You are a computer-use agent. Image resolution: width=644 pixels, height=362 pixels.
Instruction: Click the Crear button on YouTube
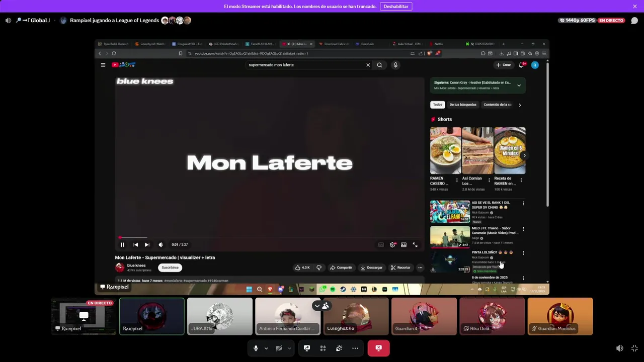pyautogui.click(x=504, y=65)
